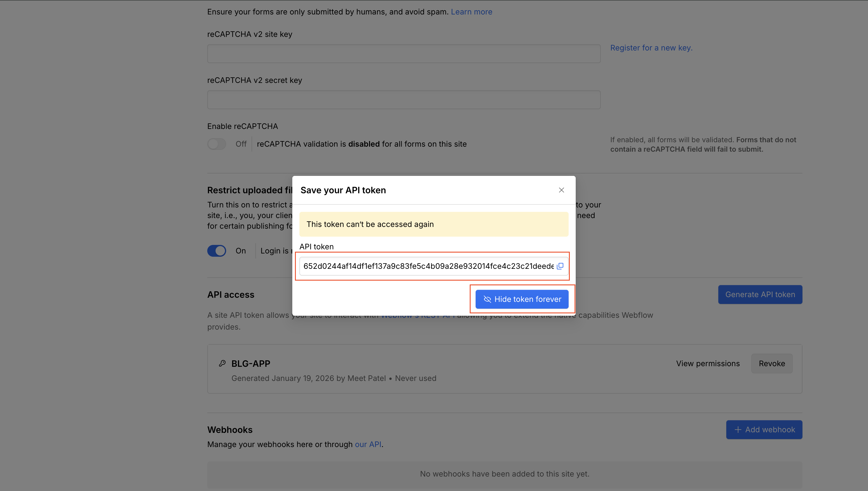Viewport: 868px width, 491px height.
Task: Click Add webhook
Action: (764, 429)
